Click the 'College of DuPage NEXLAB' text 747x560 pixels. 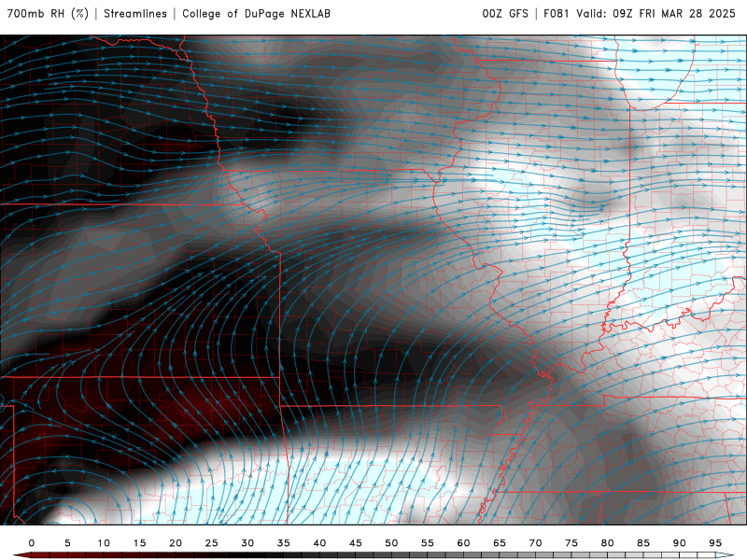coord(256,13)
